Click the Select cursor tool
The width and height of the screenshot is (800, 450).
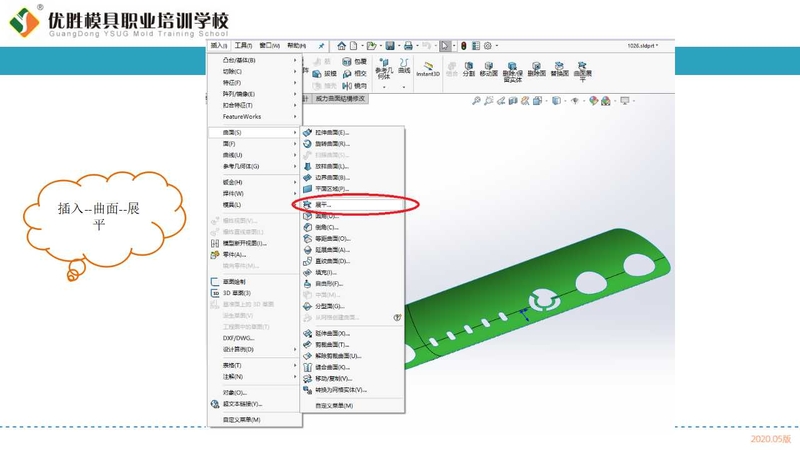click(445, 46)
